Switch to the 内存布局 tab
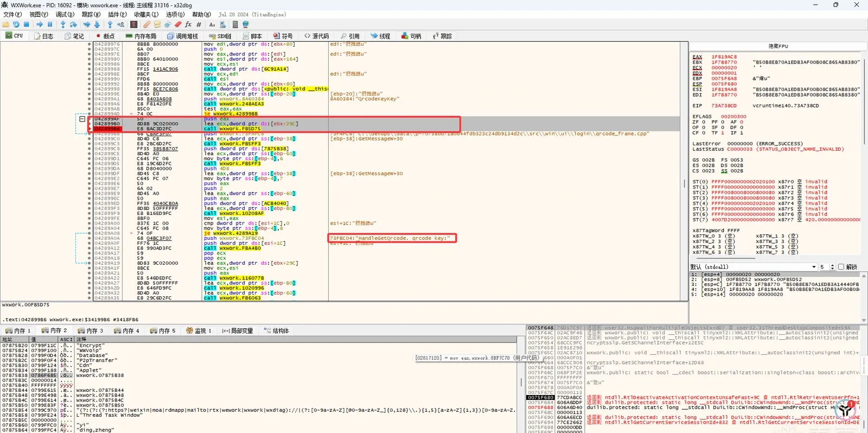 coord(141,36)
